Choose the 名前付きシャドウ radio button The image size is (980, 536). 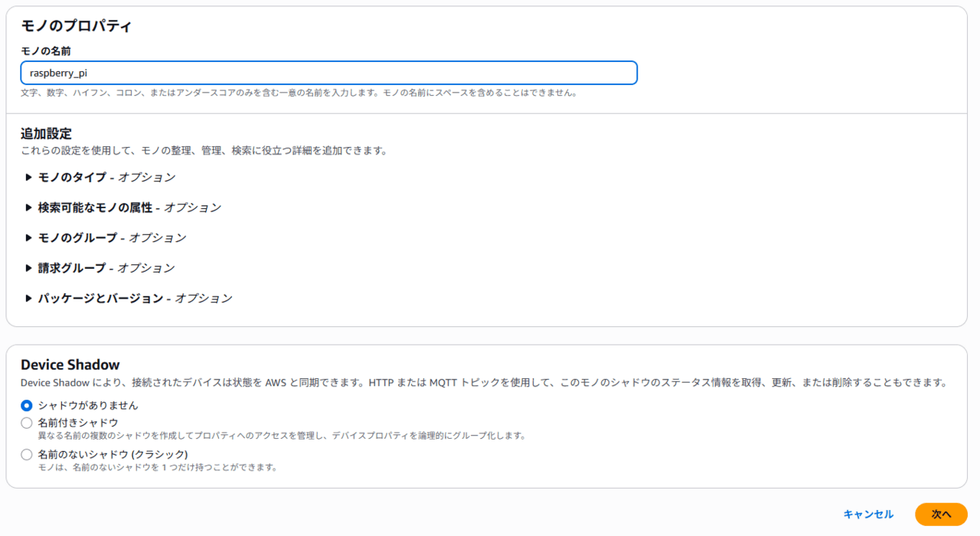27,423
